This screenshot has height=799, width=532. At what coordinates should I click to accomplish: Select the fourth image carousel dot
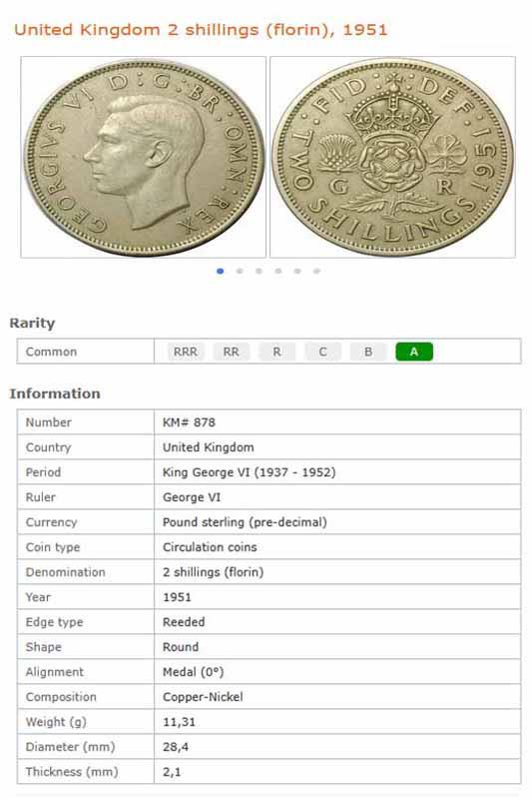click(277, 271)
